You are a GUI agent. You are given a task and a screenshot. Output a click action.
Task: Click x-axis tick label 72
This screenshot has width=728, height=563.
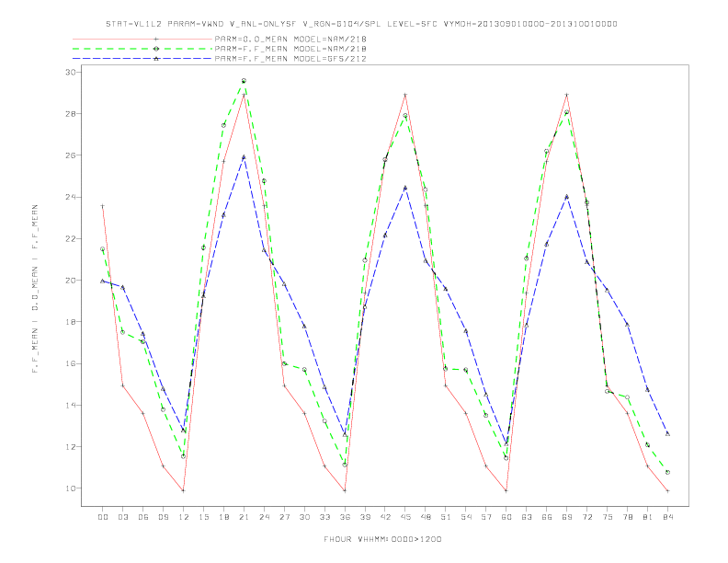pos(586,517)
